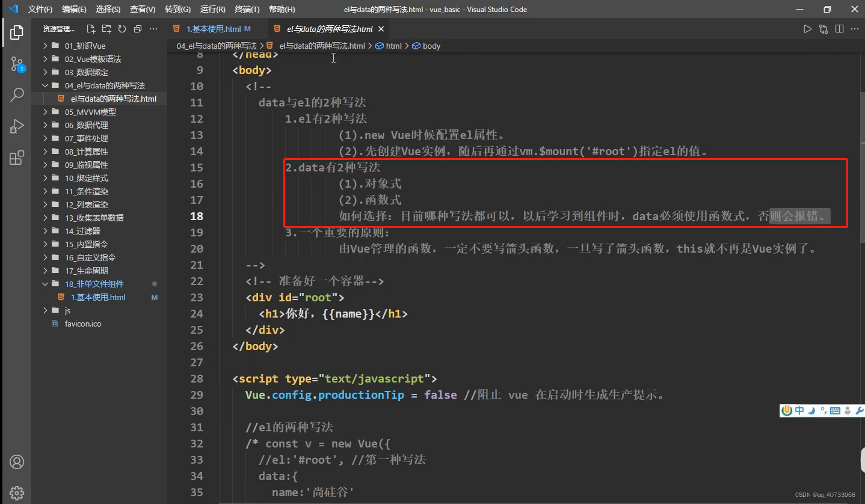Split the editor to the right
865x504 pixels.
point(839,29)
